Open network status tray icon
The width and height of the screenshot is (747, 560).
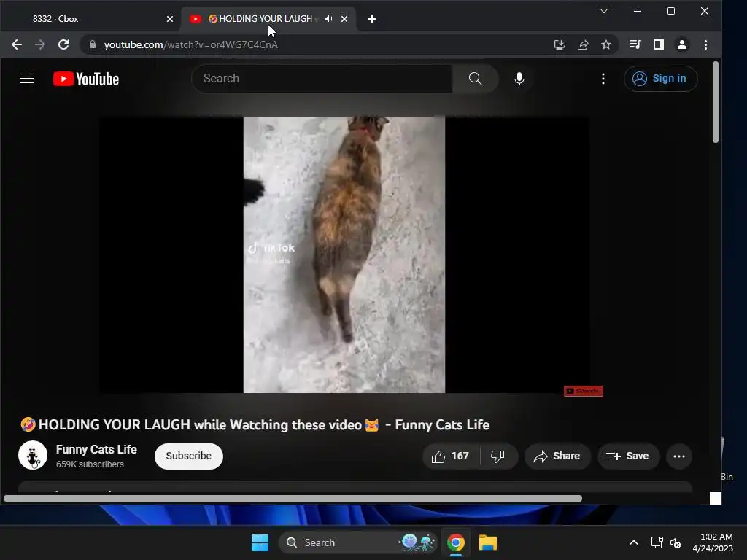657,542
